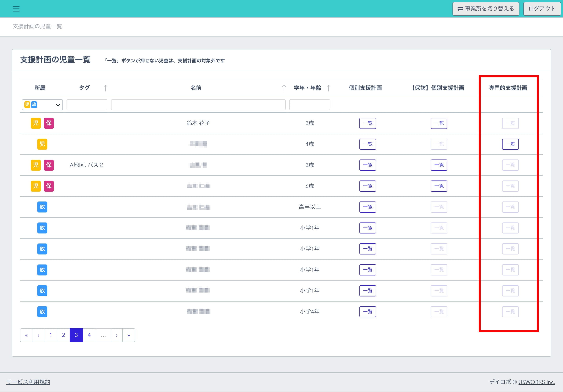Image resolution: width=563 pixels, height=392 pixels.
Task: Open the hamburger menu icon
Action: tap(16, 9)
